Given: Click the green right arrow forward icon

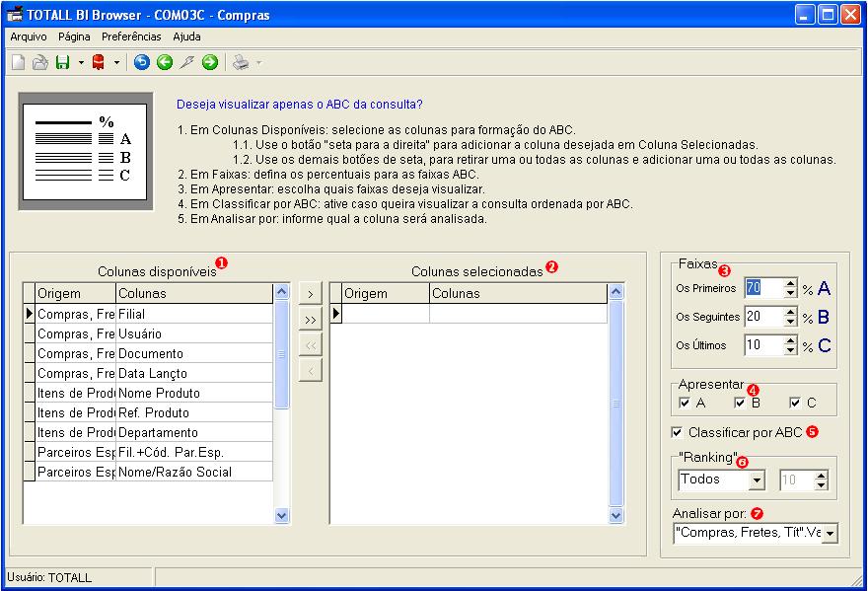Looking at the screenshot, I should point(210,62).
